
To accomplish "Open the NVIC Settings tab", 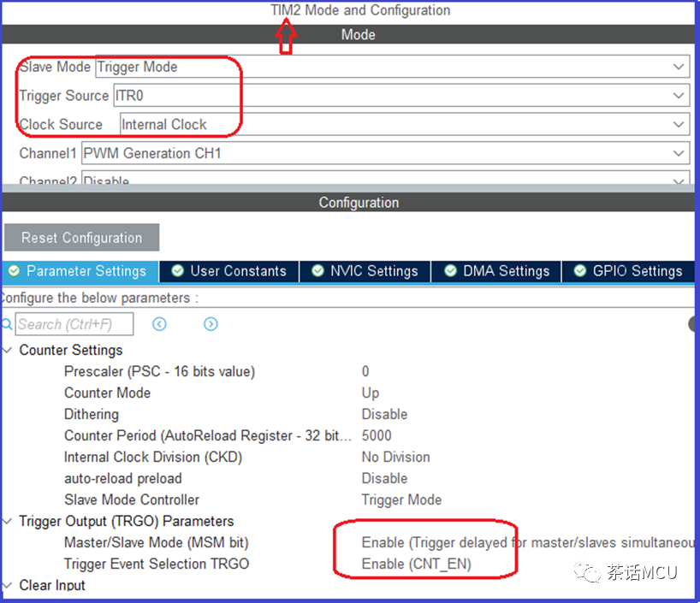I will pos(365,271).
